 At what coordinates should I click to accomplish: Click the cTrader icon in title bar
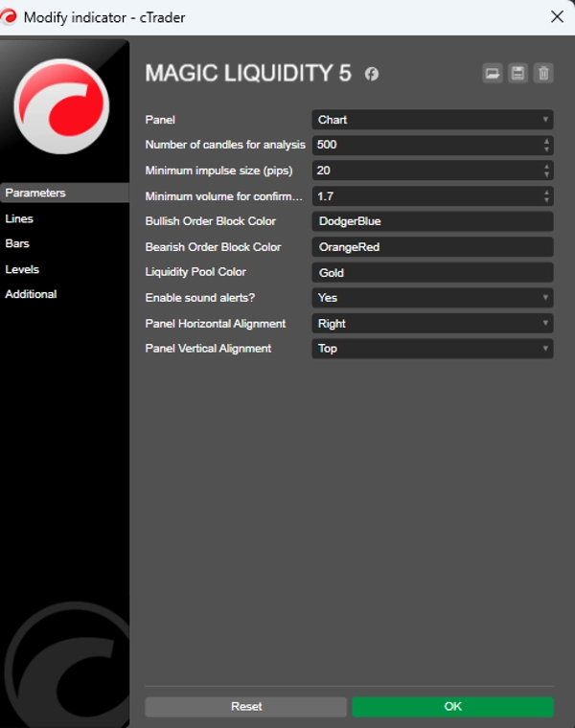[11, 17]
